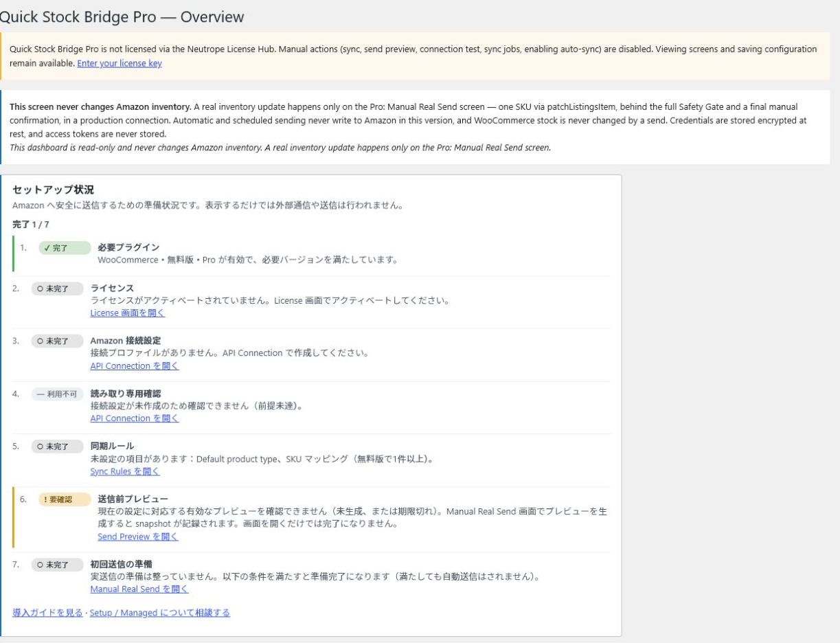
Task: Click the 実送信の準備は整っていません description text
Action: tap(315, 577)
